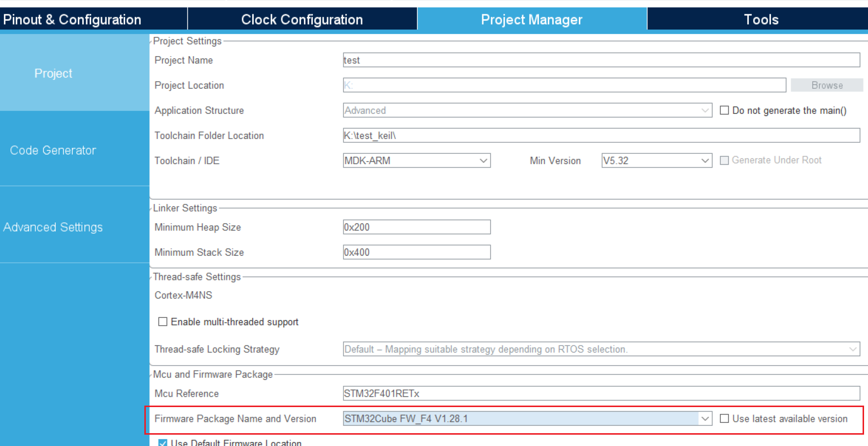Open the Advanced Settings section in sidebar
Screen dimensions: 868x446
(53, 227)
